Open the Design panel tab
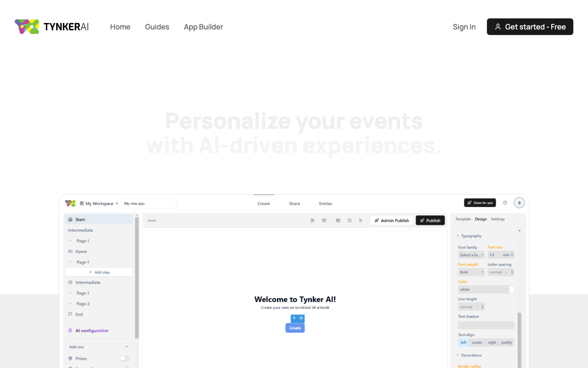This screenshot has height=368, width=588. (x=481, y=219)
